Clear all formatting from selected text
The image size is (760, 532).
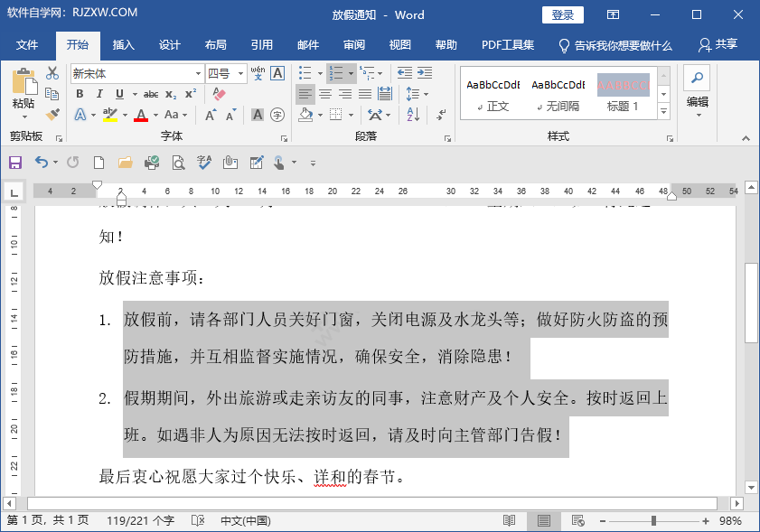click(219, 94)
